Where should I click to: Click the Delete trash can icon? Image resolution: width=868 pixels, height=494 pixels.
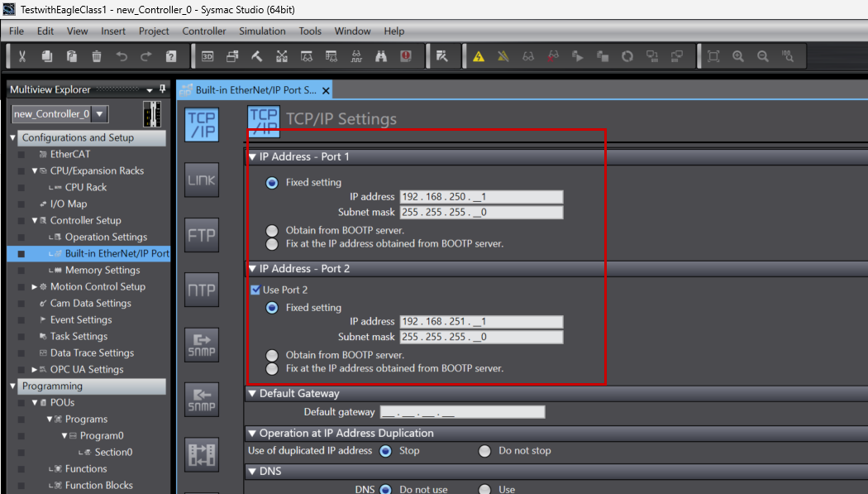click(97, 56)
